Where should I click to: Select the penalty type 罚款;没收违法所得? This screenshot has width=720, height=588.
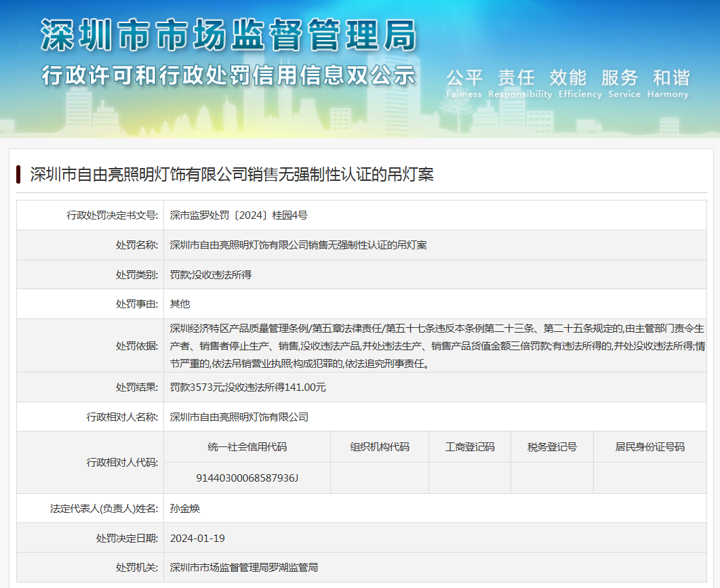pyautogui.click(x=211, y=275)
